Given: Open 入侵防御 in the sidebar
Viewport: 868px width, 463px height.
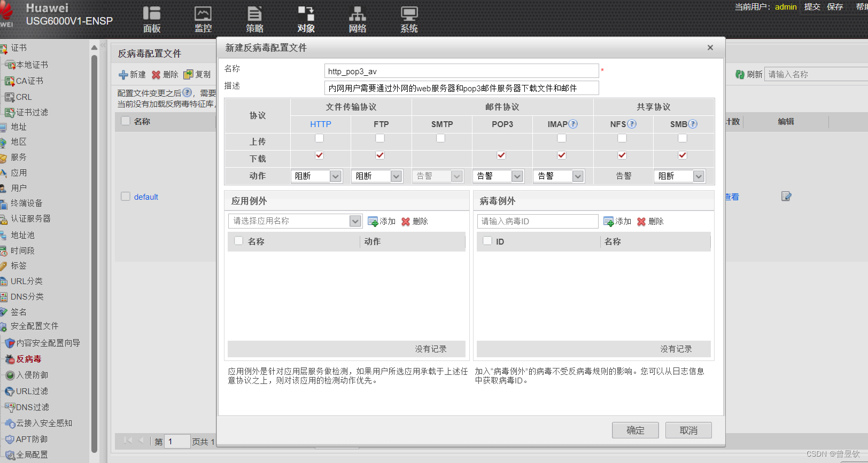Looking at the screenshot, I should tap(32, 375).
